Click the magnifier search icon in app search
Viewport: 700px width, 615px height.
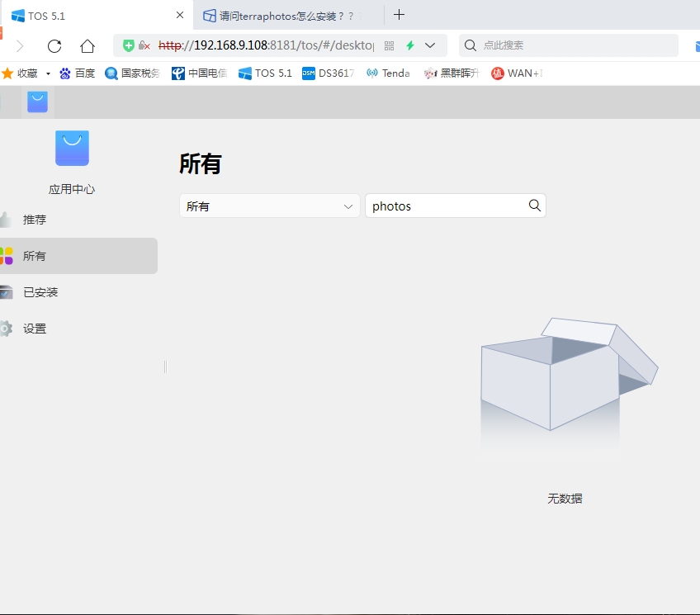click(x=534, y=206)
